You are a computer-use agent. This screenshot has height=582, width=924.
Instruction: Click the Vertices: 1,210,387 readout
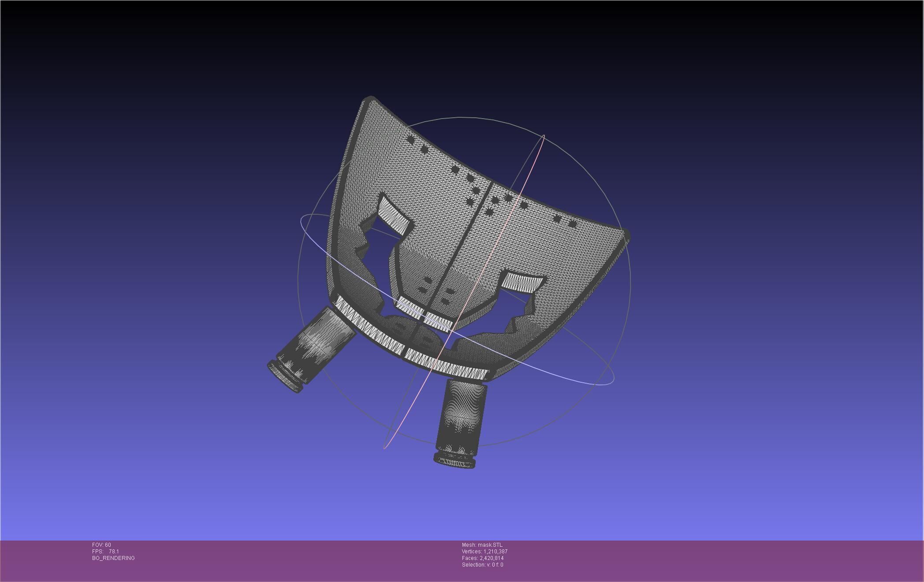[x=484, y=552]
